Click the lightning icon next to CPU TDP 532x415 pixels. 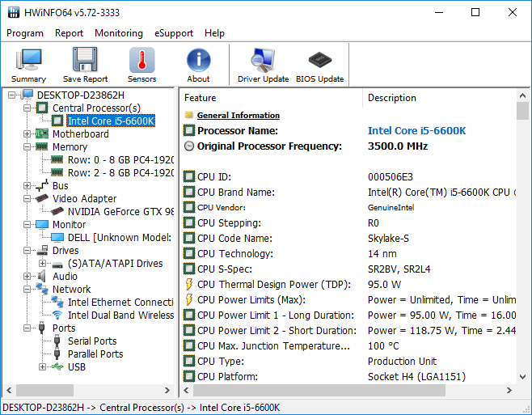click(x=189, y=284)
